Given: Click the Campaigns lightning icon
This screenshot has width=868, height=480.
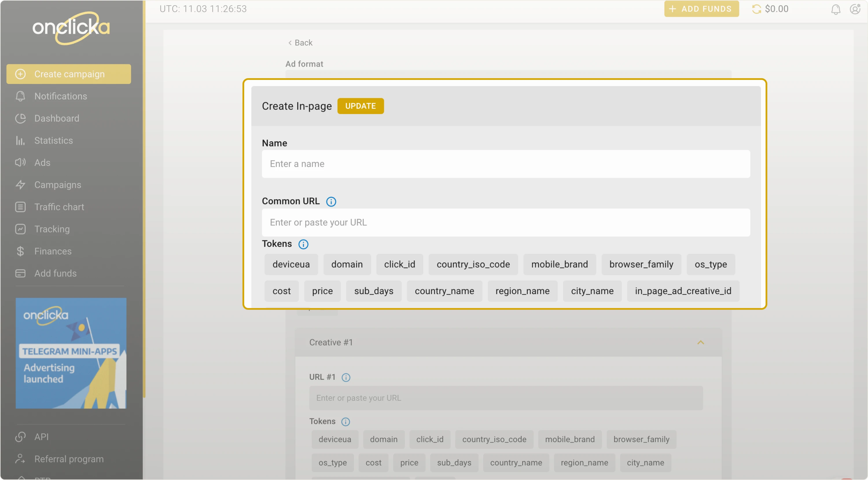Looking at the screenshot, I should pyautogui.click(x=20, y=185).
